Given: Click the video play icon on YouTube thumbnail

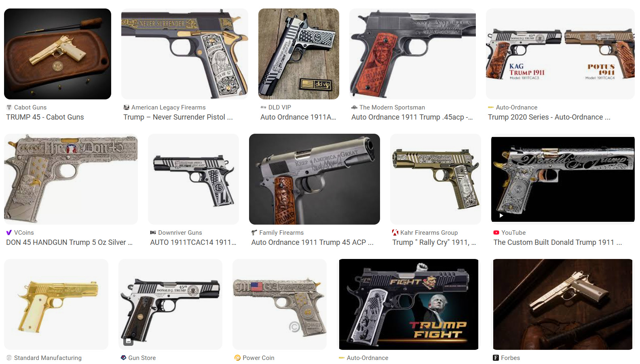Looking at the screenshot, I should [x=501, y=215].
